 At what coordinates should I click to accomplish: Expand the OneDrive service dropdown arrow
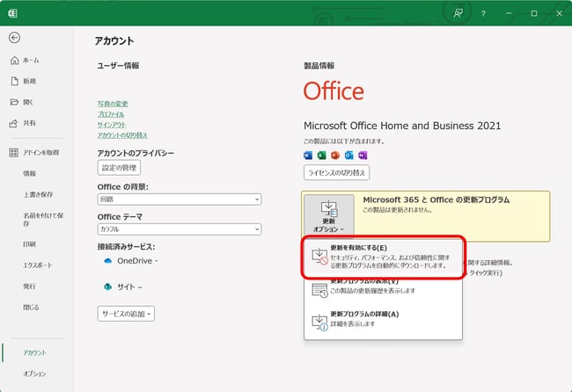(x=157, y=261)
